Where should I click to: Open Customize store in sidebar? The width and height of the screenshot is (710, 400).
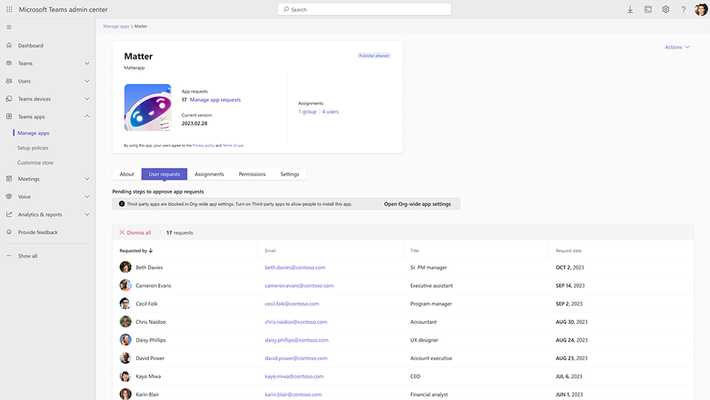click(x=35, y=163)
